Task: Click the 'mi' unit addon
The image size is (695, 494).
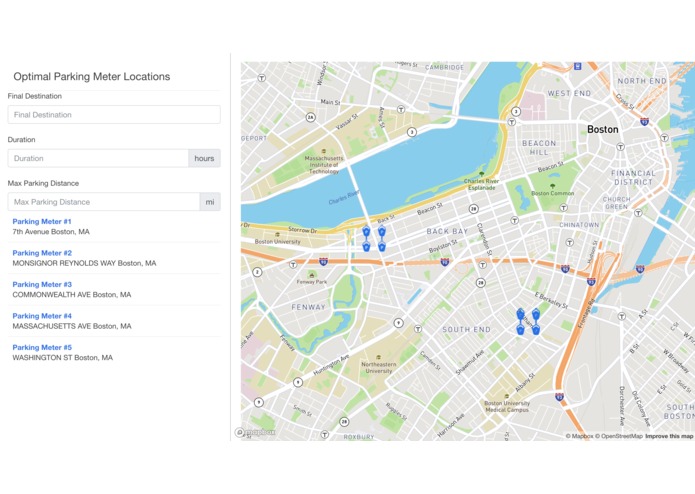Action: pyautogui.click(x=210, y=202)
